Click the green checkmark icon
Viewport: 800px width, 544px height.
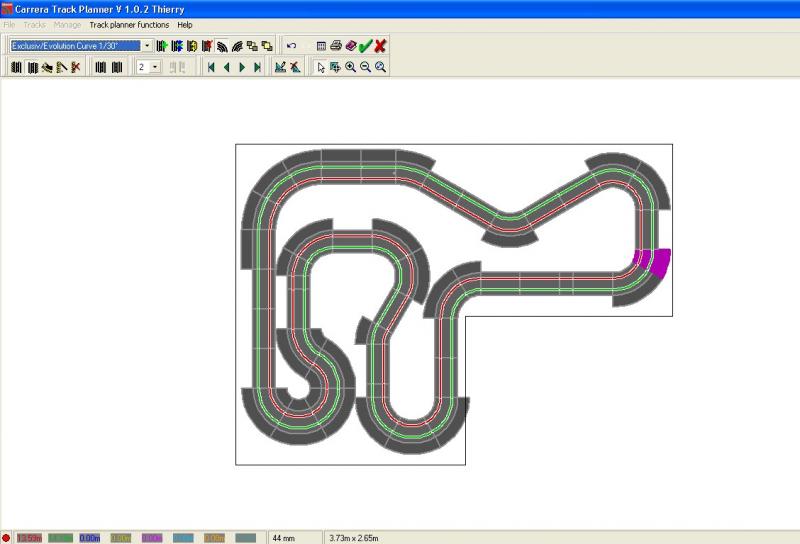365,46
